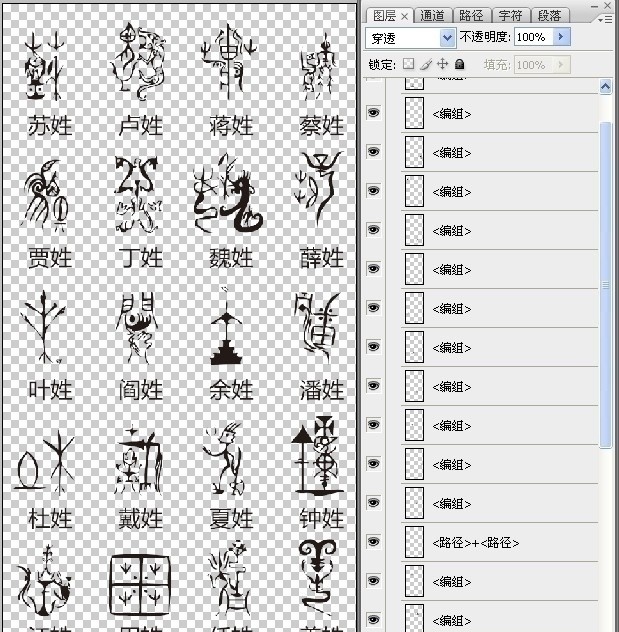This screenshot has height=632, width=619.
Task: Click the layers list scroll-up arrow
Action: (605, 87)
